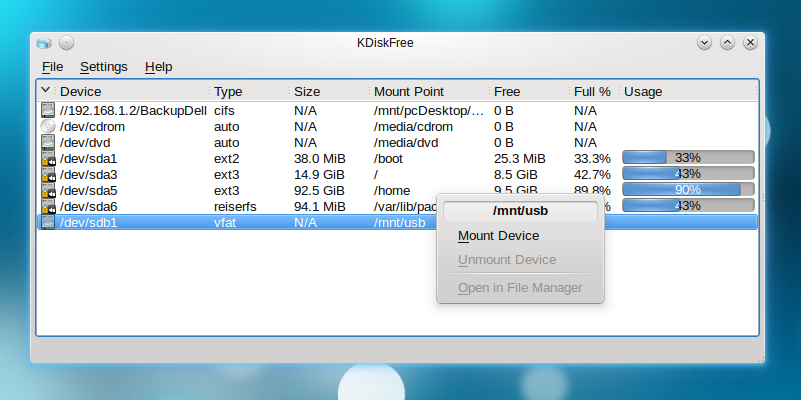Open the Help menu
The height and width of the screenshot is (400, 801).
click(x=158, y=67)
